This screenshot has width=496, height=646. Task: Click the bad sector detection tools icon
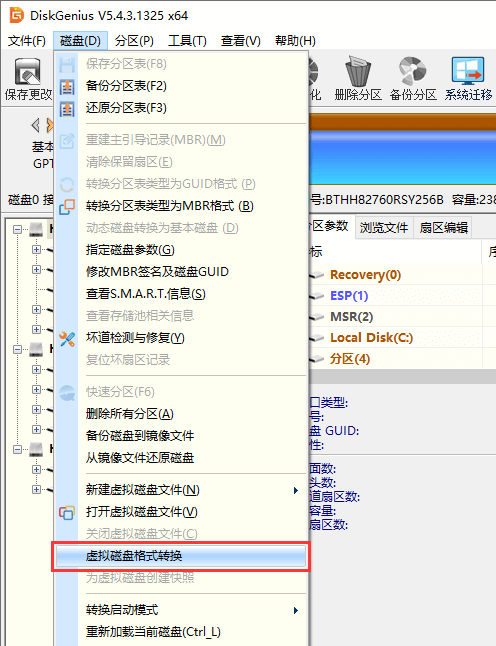(67, 339)
